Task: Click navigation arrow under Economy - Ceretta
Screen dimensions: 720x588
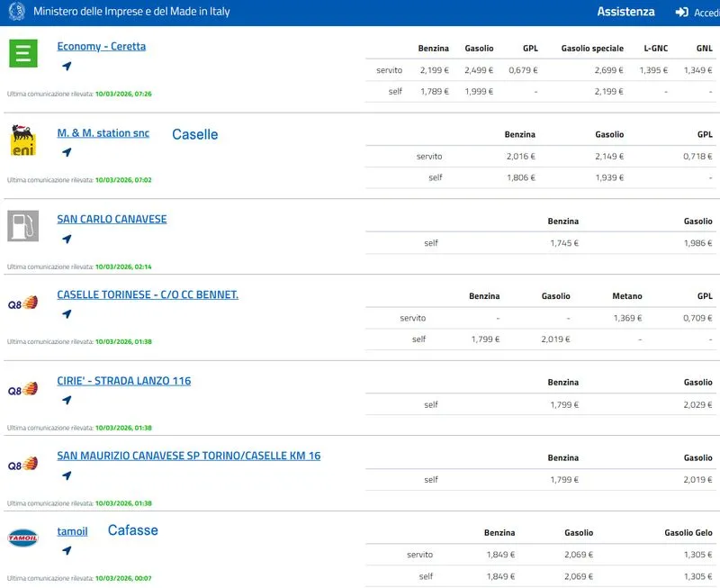Action: pos(67,66)
